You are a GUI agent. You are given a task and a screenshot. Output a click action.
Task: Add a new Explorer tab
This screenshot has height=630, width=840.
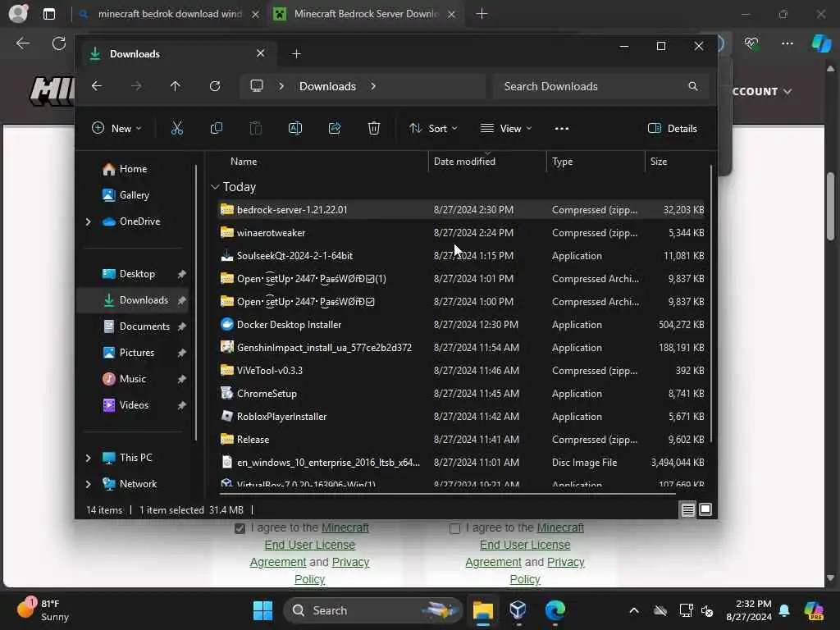296,53
